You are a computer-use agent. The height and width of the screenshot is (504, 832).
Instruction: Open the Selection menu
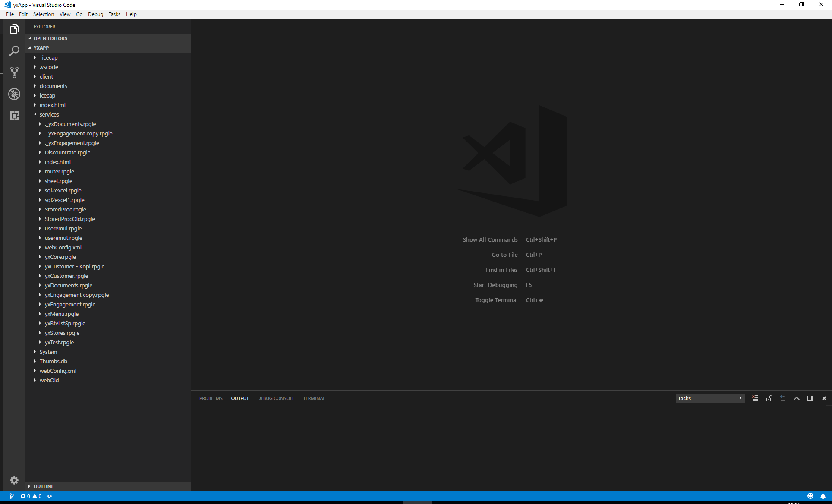click(44, 14)
